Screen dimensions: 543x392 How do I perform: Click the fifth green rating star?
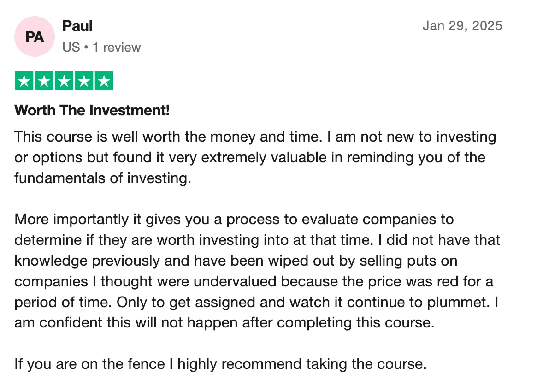point(104,81)
